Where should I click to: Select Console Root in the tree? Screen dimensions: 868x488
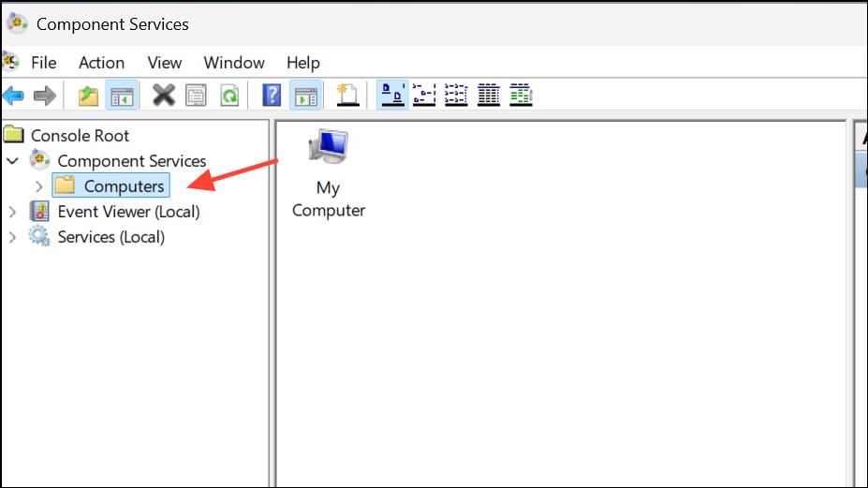80,136
